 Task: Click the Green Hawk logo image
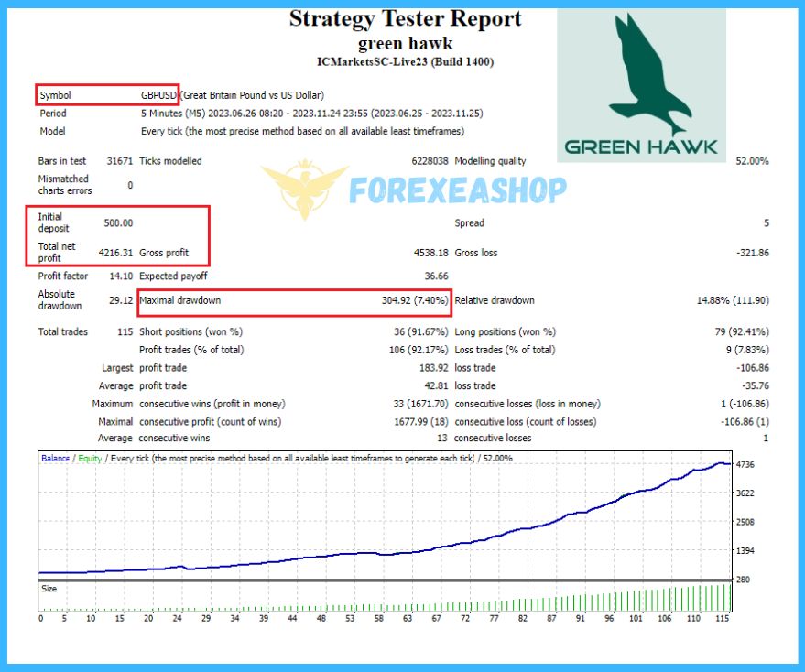(641, 85)
